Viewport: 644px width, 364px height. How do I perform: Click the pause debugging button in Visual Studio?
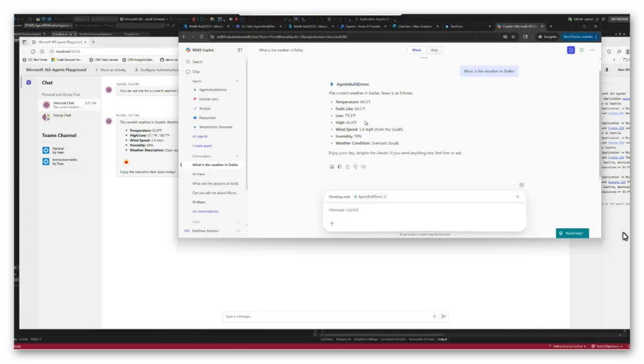point(231,19)
